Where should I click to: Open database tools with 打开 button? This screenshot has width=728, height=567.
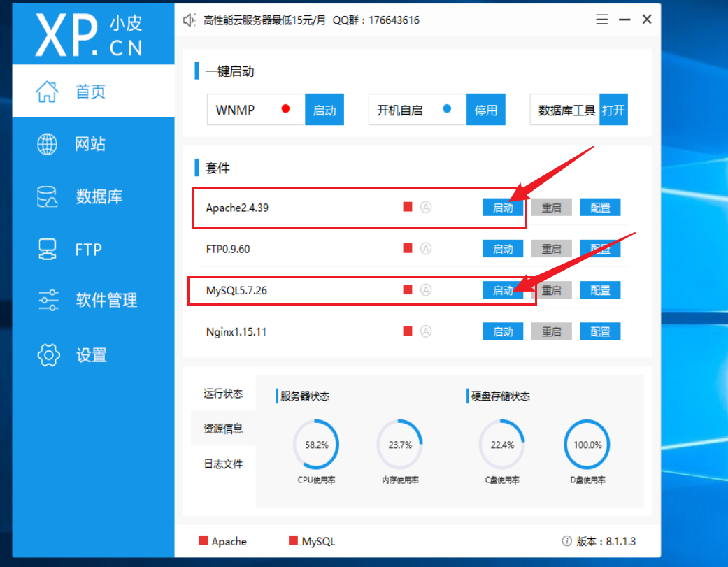(x=613, y=110)
